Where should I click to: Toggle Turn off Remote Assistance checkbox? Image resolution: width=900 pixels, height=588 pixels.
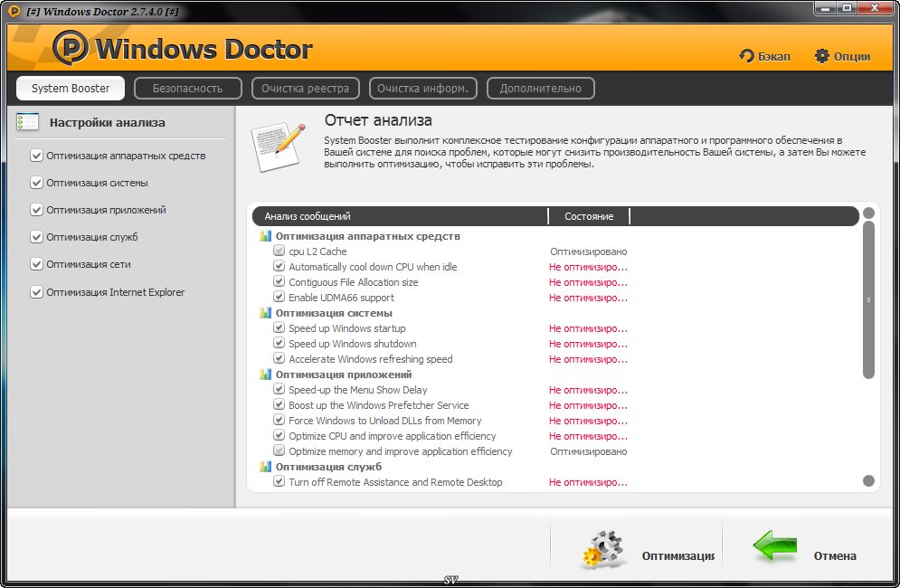coord(279,482)
